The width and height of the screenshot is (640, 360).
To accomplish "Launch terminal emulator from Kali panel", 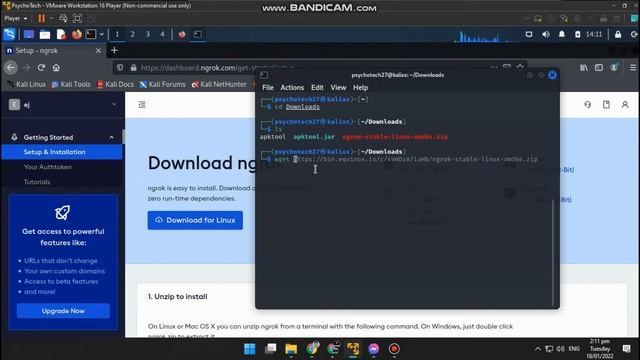I will [x=91, y=35].
